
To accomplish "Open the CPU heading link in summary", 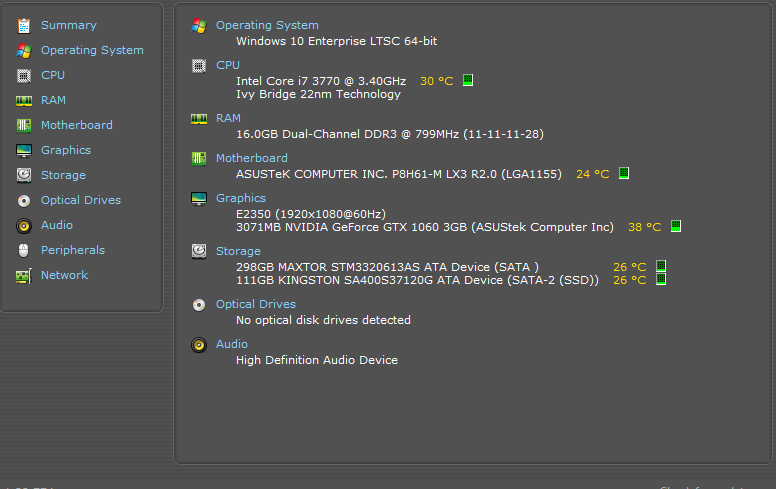I will tap(228, 65).
